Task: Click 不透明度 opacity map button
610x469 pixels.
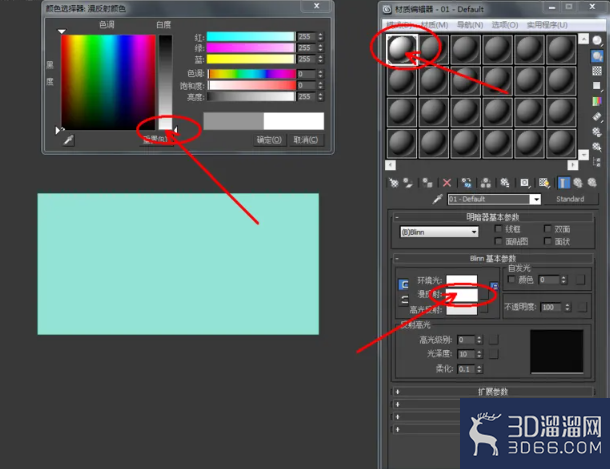Action: coord(582,307)
